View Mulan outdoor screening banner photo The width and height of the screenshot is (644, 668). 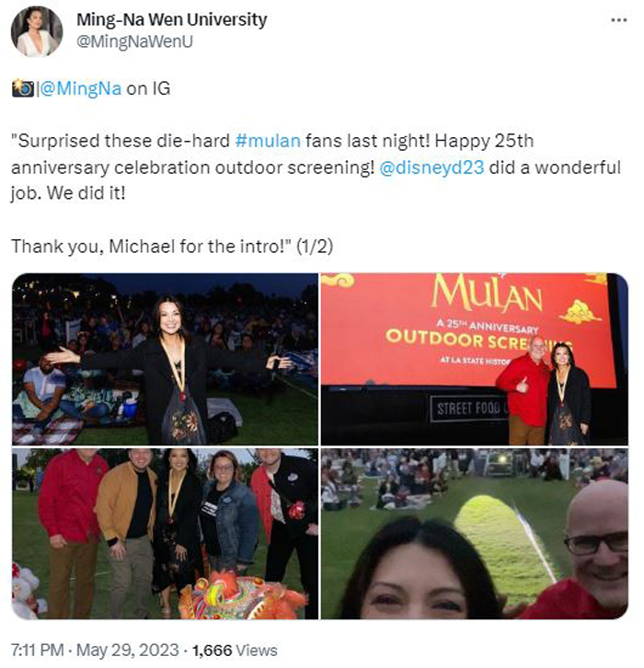coord(475,359)
